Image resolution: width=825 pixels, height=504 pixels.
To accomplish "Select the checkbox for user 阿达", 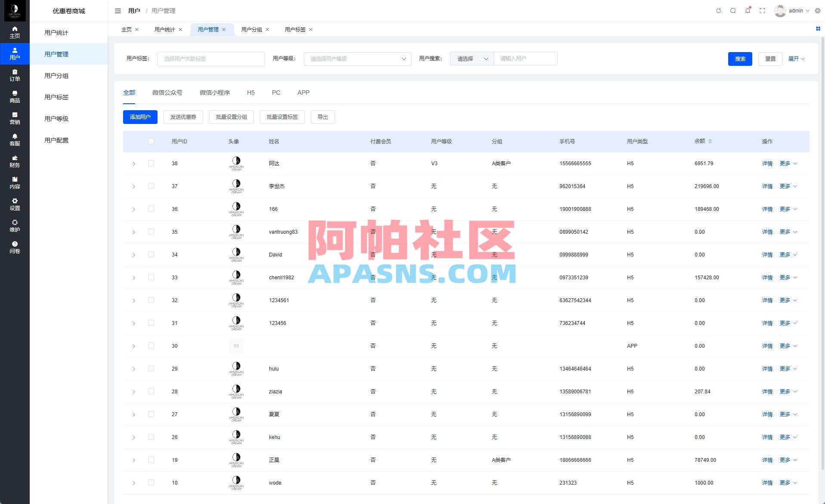I will pyautogui.click(x=151, y=163).
